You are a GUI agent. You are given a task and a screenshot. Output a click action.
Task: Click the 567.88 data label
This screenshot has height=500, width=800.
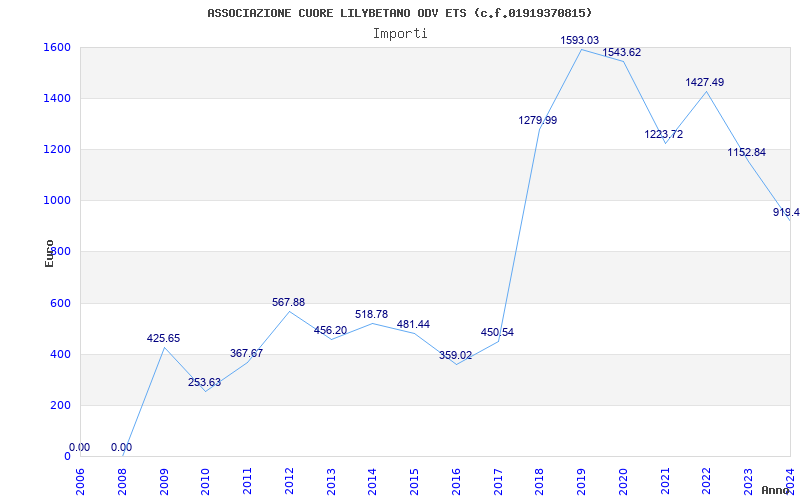point(288,303)
